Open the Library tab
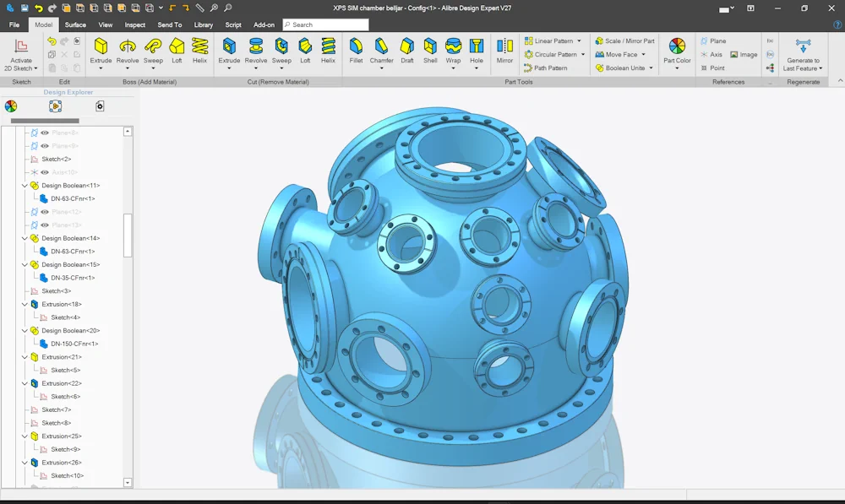This screenshot has width=845, height=504. (x=204, y=24)
